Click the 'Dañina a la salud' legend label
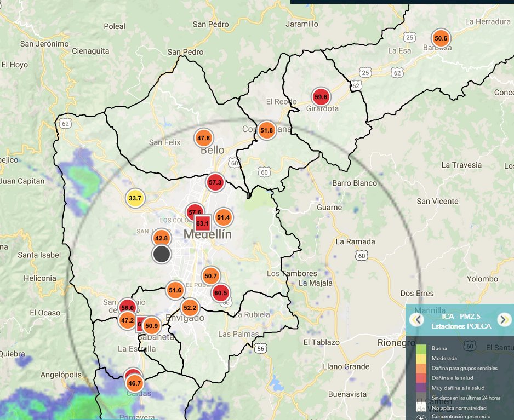The height and width of the screenshot is (420, 514). (453, 378)
